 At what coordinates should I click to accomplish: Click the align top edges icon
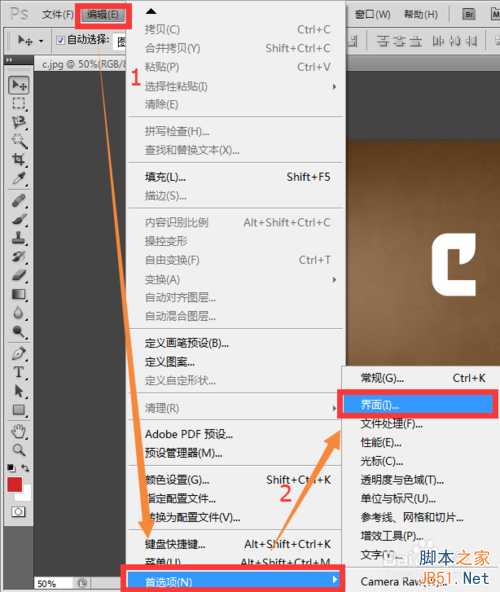click(x=383, y=41)
